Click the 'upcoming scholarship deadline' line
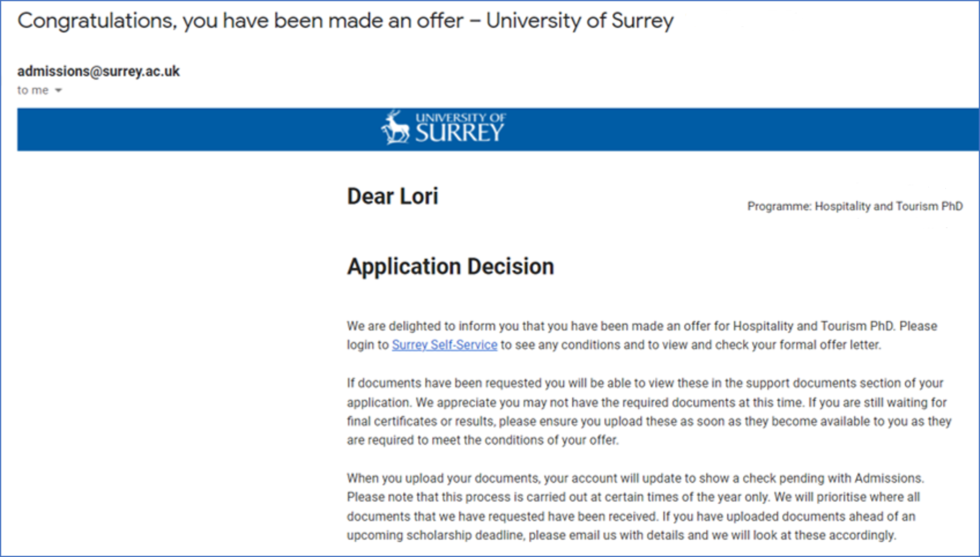This screenshot has width=980, height=557. pos(621,535)
